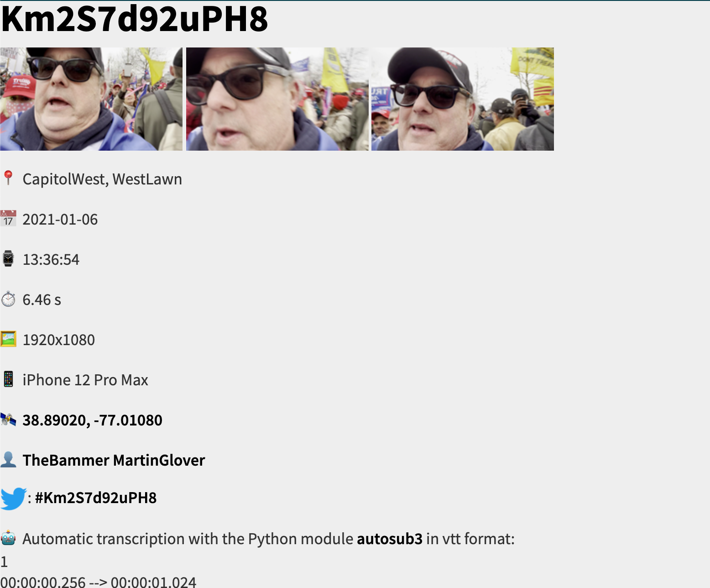Click the mobile phone icon
The height and width of the screenshot is (588, 710).
coord(8,379)
